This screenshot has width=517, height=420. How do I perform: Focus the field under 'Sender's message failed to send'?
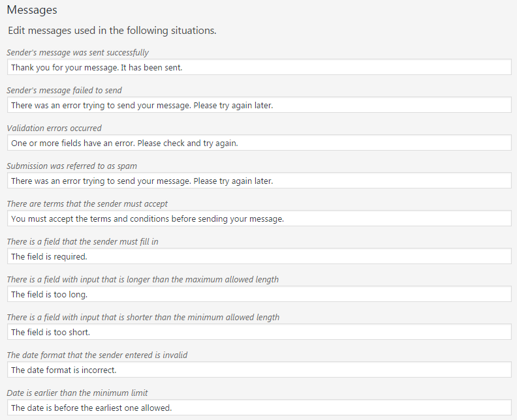(x=258, y=105)
